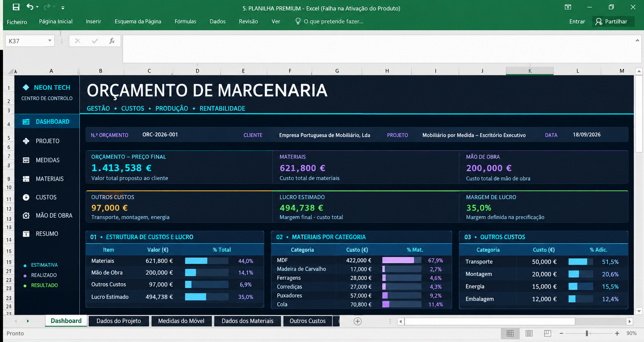Switch to the Página Inicial tab

point(56,21)
